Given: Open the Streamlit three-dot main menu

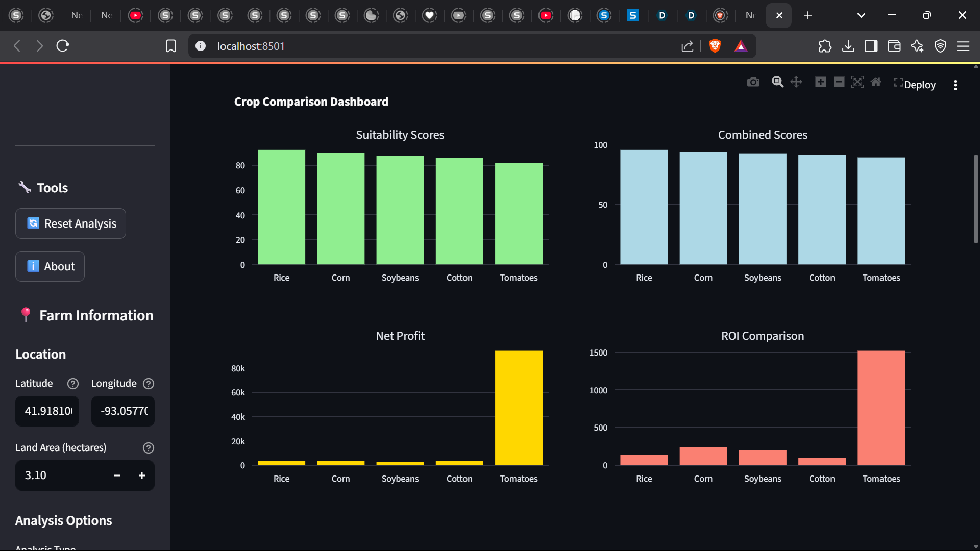Looking at the screenshot, I should point(955,85).
